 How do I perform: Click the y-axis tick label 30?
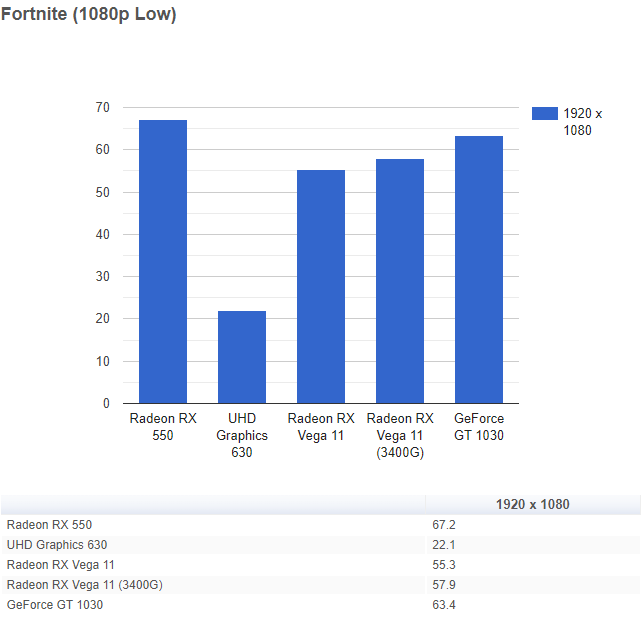click(x=102, y=276)
